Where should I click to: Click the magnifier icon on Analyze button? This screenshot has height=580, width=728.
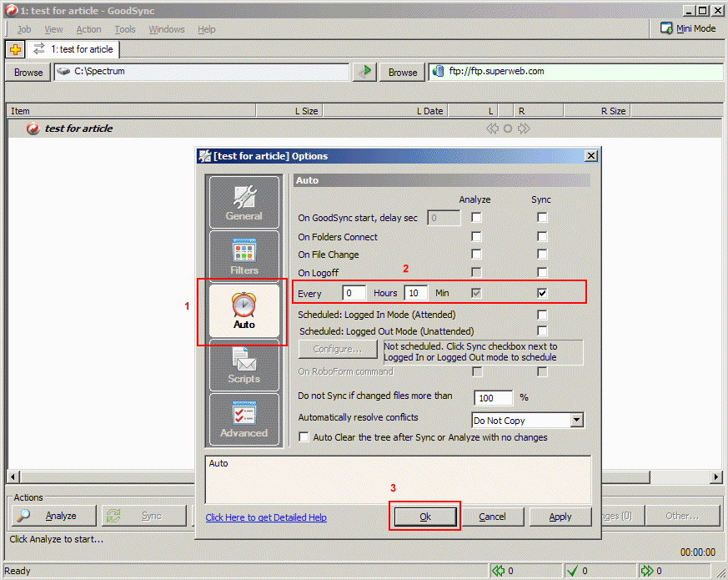[x=23, y=516]
